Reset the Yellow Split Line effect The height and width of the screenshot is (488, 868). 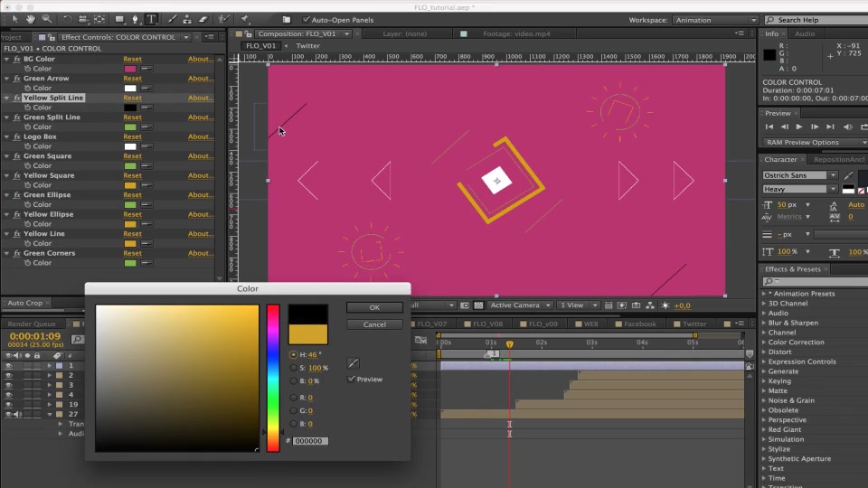click(x=132, y=98)
